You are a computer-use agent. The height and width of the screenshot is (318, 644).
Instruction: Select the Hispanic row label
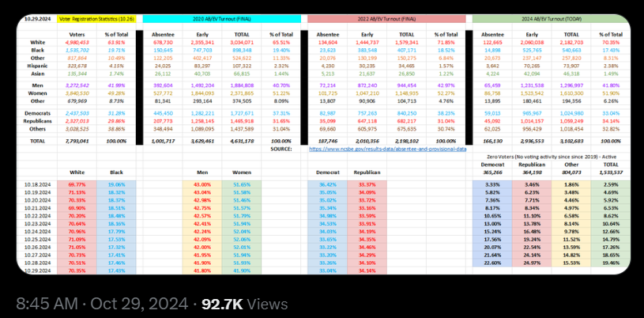[37, 66]
